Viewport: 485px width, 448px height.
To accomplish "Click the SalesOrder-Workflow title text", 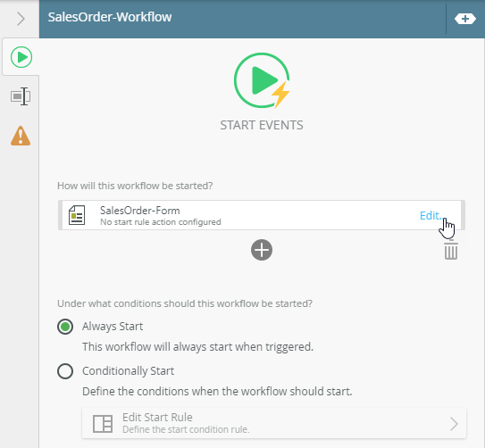I will pos(110,17).
